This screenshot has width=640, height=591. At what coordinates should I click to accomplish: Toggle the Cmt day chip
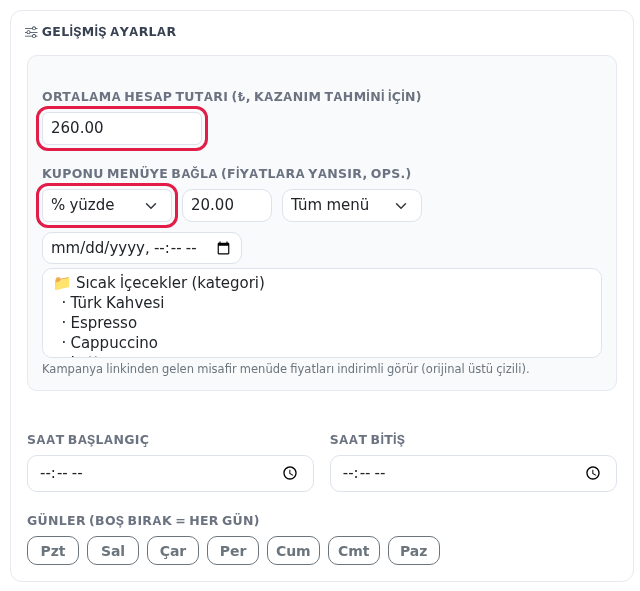point(354,551)
